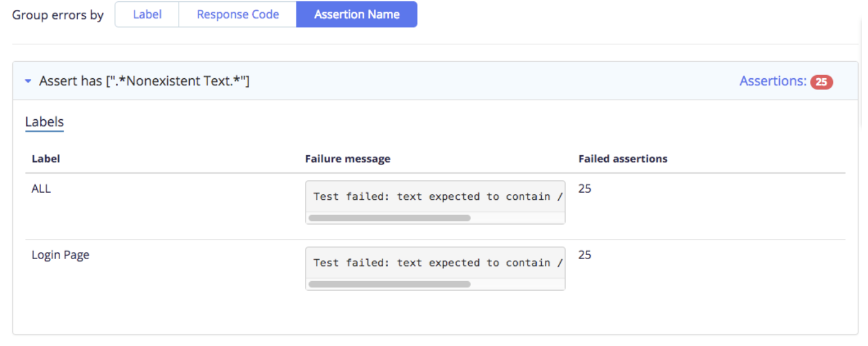868x346 pixels.
Task: Click the ALL row failure message text
Action: (438, 196)
